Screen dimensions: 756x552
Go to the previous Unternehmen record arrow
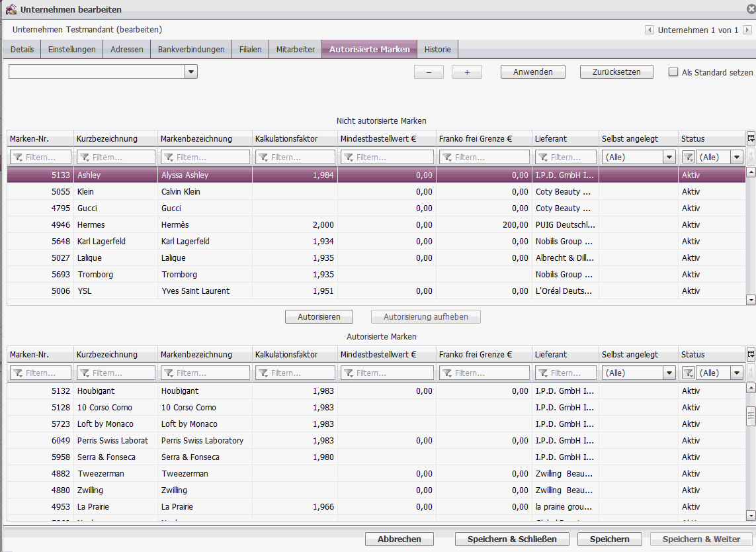[650, 30]
